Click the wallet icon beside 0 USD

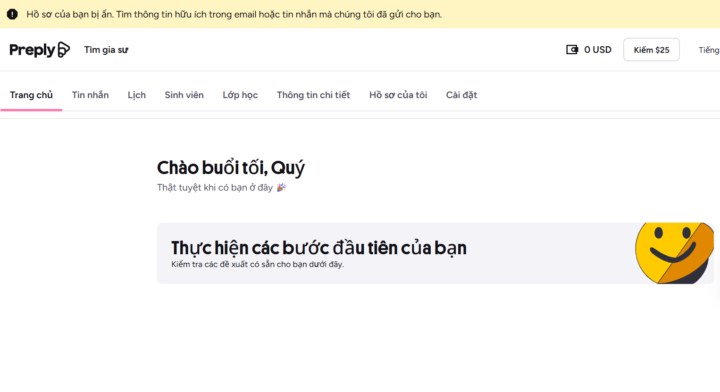pyautogui.click(x=572, y=50)
